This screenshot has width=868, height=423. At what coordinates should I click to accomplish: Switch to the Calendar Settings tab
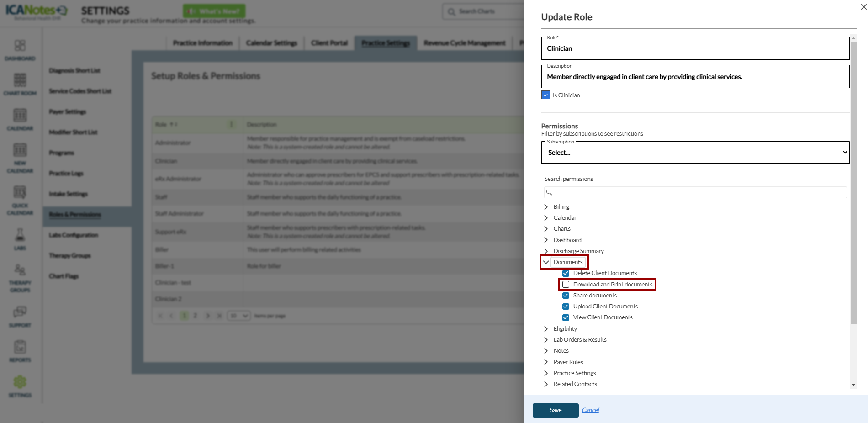tap(271, 43)
